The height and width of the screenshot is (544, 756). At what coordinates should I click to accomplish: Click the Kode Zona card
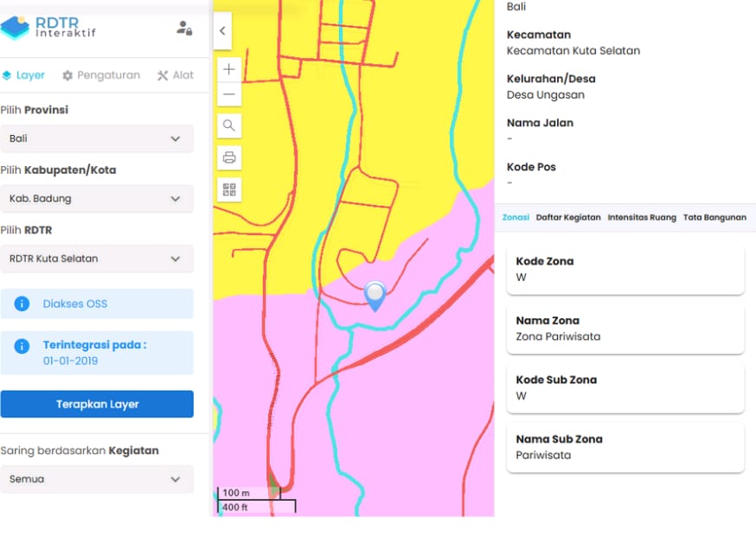click(x=625, y=270)
